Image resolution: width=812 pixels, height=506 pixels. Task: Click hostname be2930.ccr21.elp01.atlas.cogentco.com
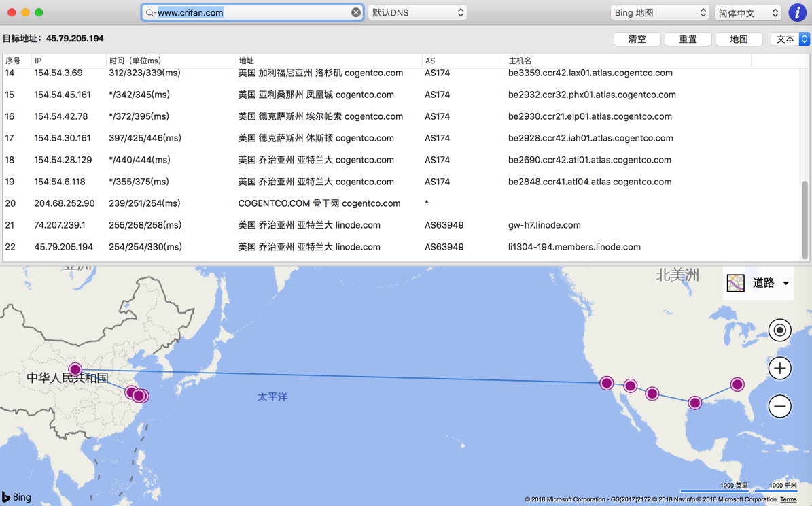[x=590, y=117]
